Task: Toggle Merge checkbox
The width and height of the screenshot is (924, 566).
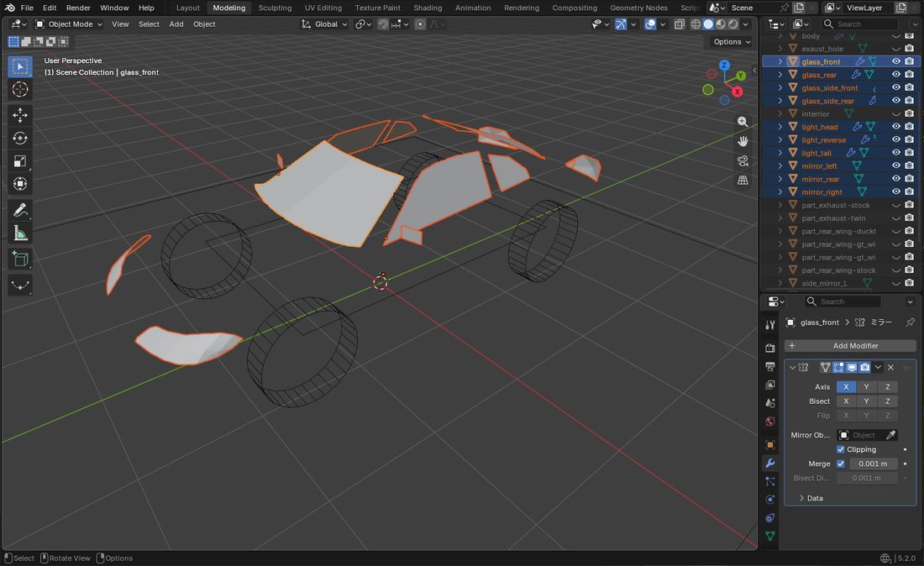Action: pos(841,464)
